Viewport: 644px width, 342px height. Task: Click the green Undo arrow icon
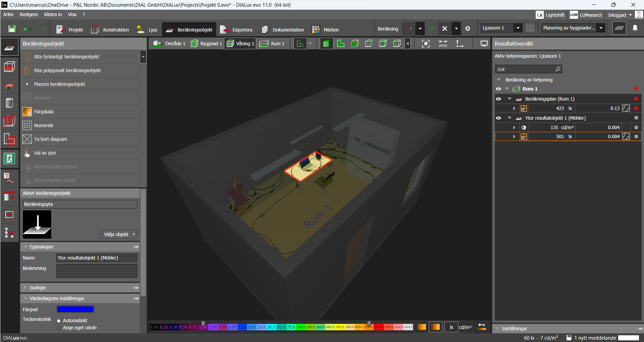click(27, 29)
